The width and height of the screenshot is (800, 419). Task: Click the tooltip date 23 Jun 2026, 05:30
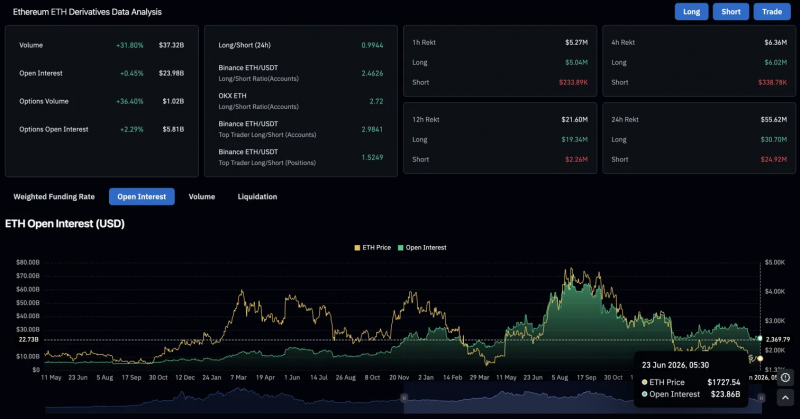pos(676,365)
